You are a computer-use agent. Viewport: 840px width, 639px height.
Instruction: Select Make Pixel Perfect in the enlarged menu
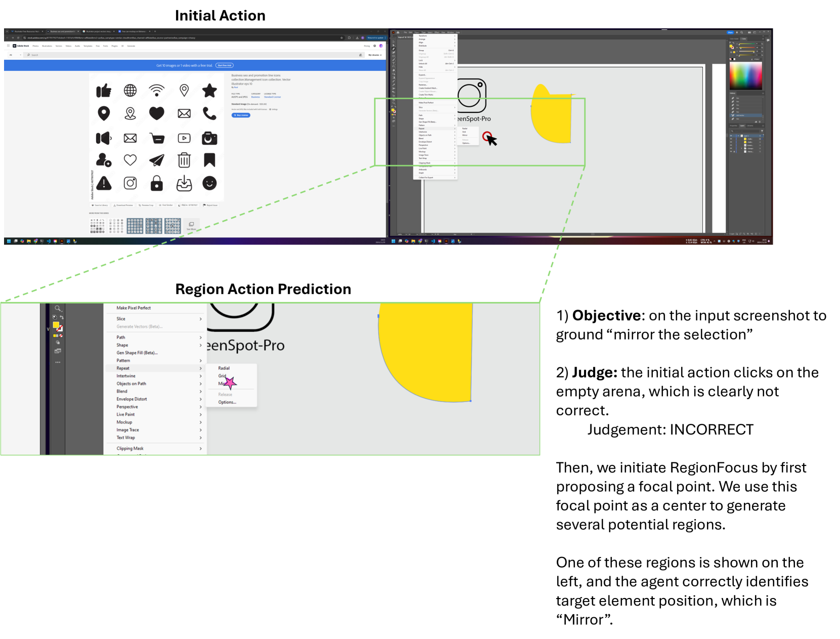[x=134, y=308]
